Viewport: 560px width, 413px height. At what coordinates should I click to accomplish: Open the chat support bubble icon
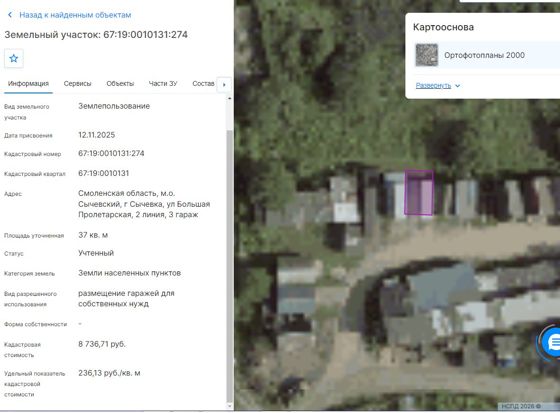click(x=552, y=343)
